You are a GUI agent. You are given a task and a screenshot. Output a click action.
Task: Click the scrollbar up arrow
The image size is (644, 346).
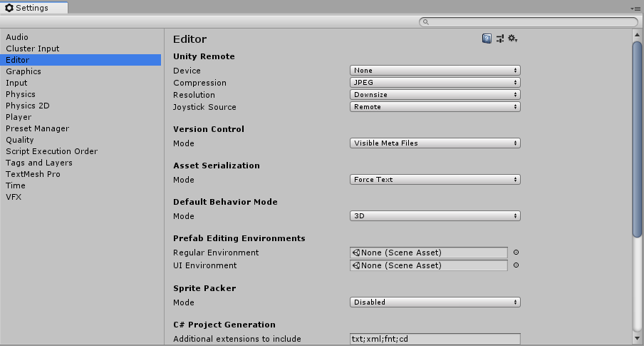click(637, 36)
